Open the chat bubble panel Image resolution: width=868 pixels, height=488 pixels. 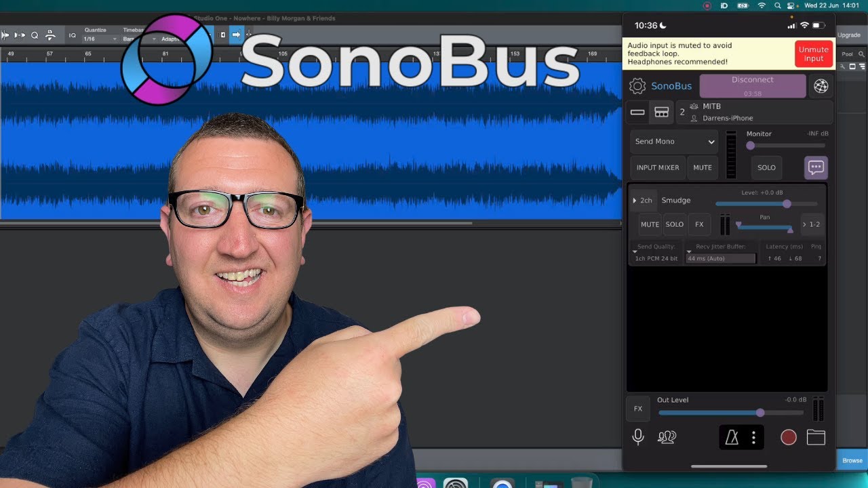(816, 167)
